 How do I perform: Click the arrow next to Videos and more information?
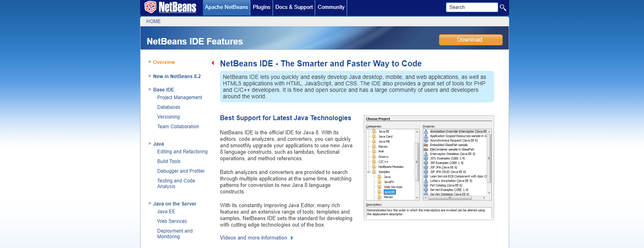(292, 238)
